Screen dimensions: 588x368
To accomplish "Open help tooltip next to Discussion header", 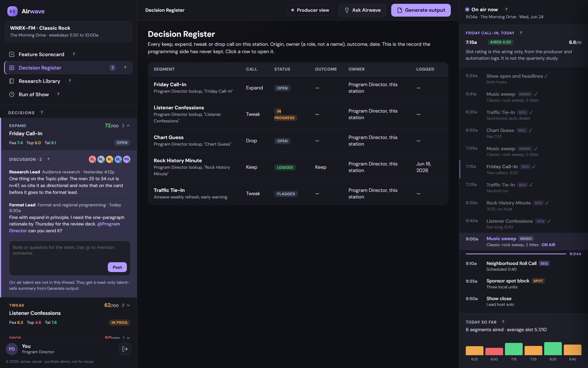I will 48,159.
